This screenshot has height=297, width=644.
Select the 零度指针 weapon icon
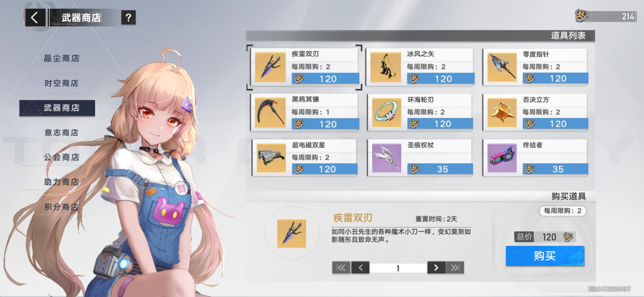pos(502,67)
